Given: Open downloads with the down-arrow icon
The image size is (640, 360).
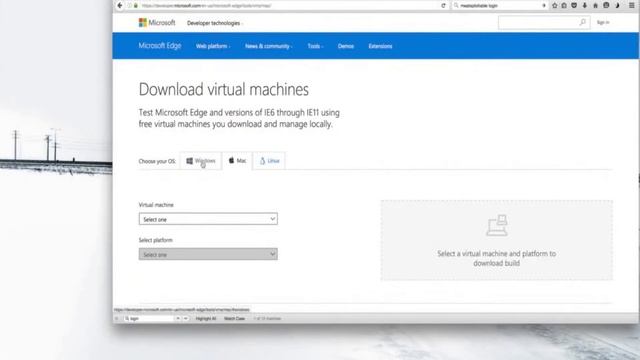Looking at the screenshot, I should (x=584, y=5).
